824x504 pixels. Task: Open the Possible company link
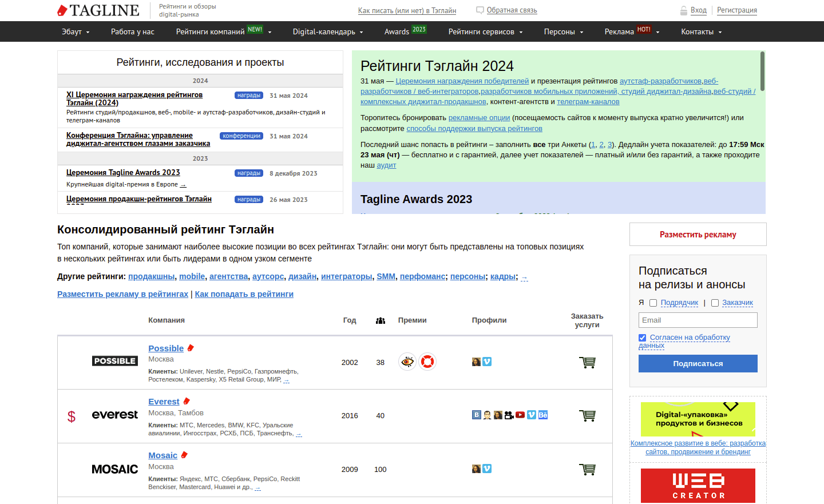pos(166,348)
